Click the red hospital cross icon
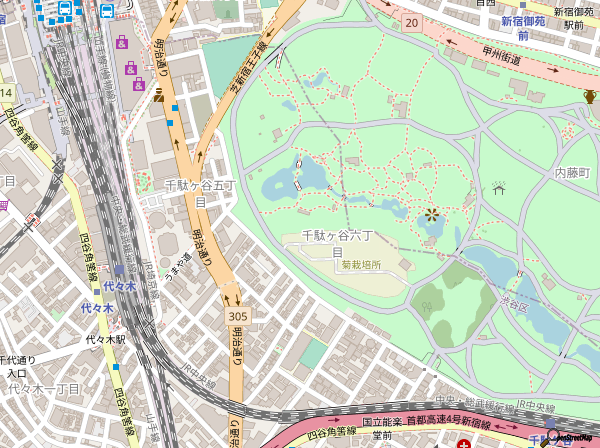The image size is (600, 448). [466, 441]
